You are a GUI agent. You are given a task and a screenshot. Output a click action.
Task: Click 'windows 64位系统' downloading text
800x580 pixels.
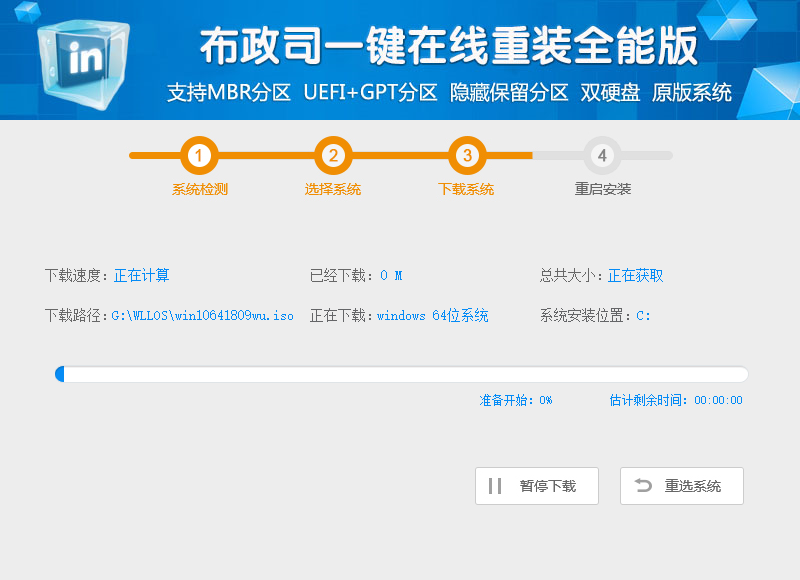[433, 316]
